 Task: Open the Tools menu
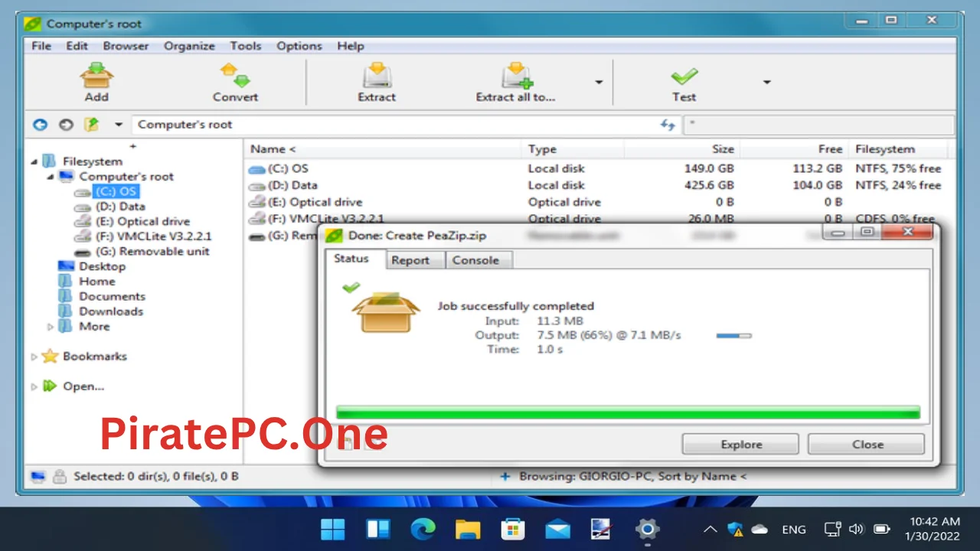[246, 46]
